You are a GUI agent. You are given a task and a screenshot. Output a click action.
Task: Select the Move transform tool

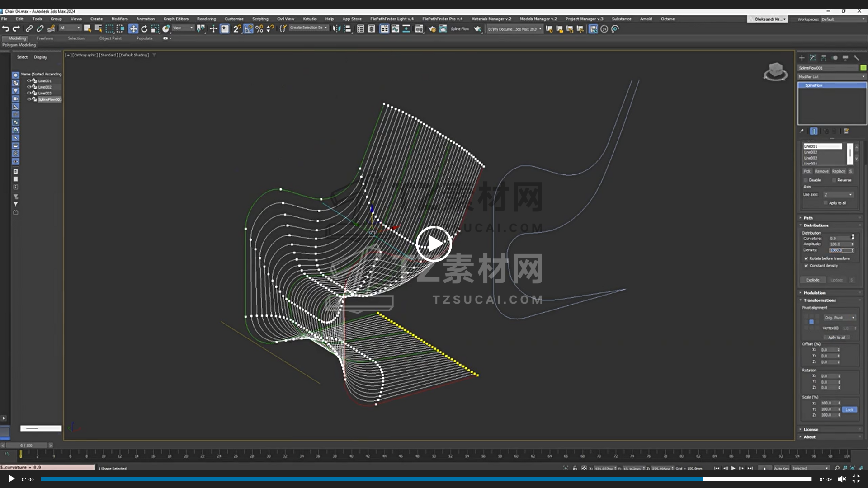tap(133, 29)
